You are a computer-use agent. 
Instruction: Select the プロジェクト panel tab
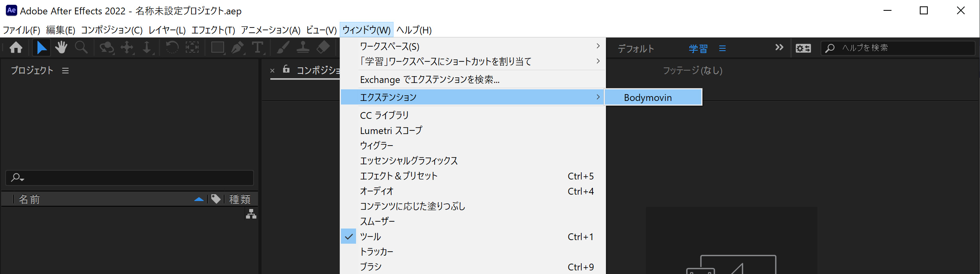click(32, 71)
